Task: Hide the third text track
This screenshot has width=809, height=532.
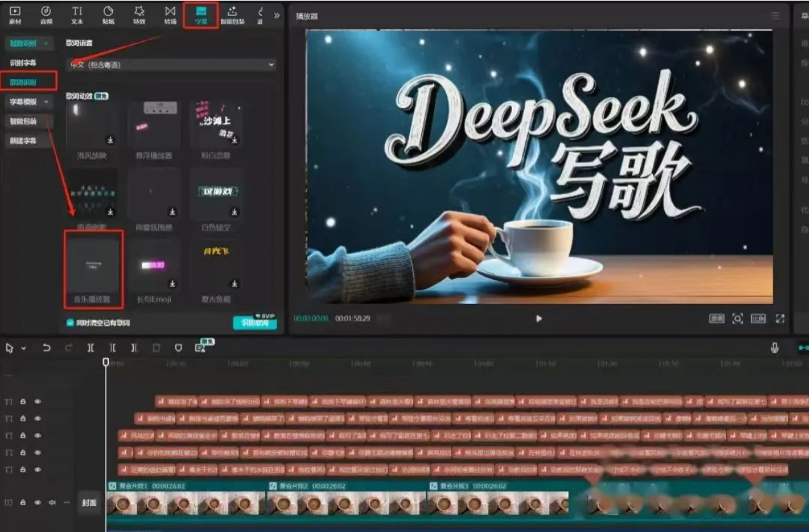Action: [38, 436]
